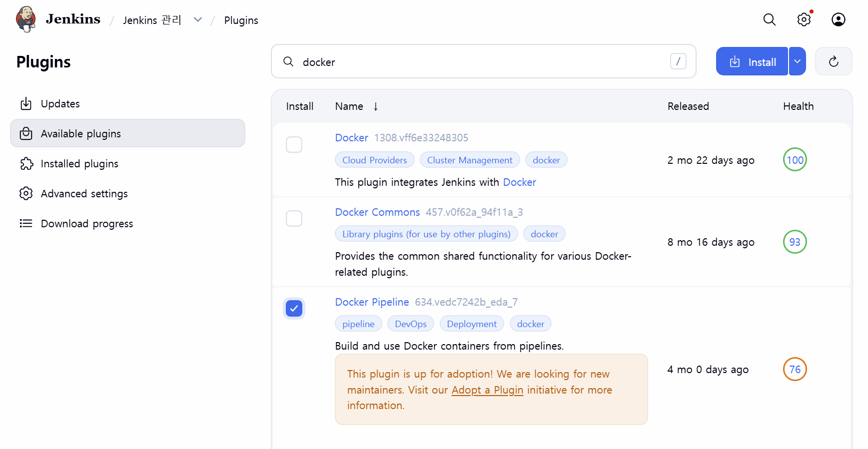
Task: Click the DevOps tag
Action: [x=411, y=324]
